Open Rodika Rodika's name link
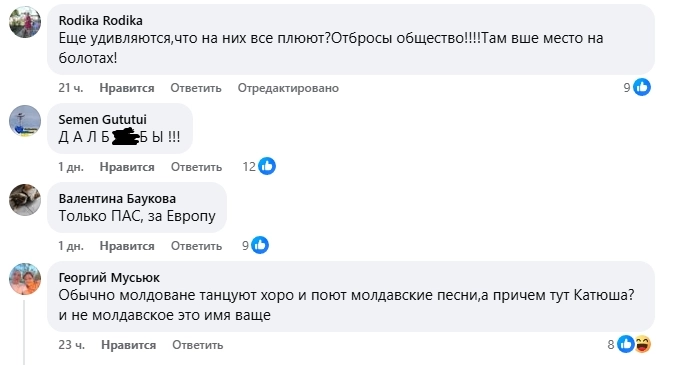677x365 pixels. 101,20
